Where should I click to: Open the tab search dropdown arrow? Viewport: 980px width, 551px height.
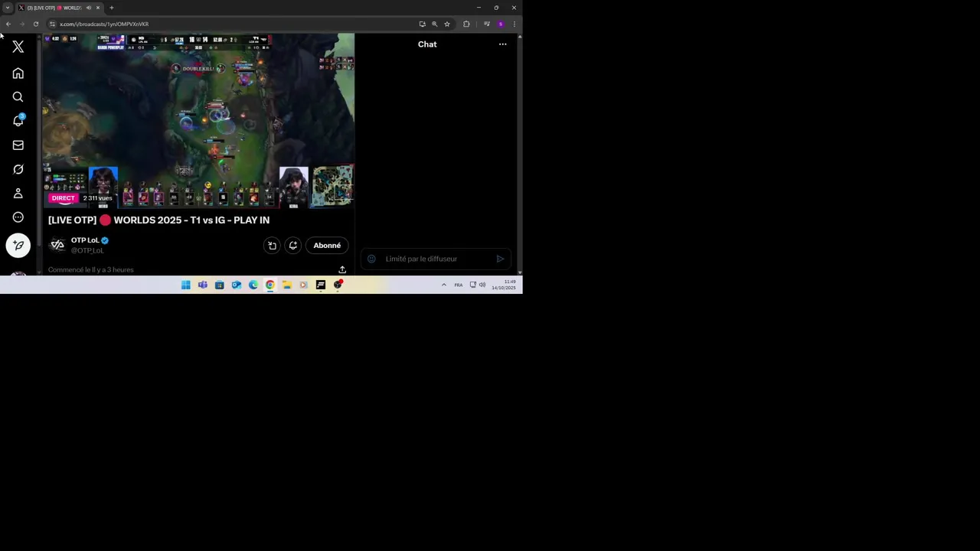[x=7, y=8]
